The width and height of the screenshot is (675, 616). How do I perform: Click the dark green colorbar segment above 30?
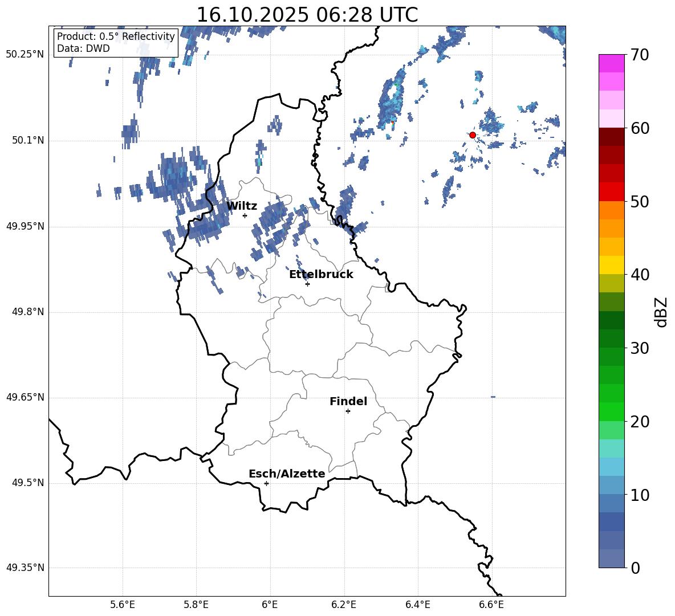[x=612, y=338]
